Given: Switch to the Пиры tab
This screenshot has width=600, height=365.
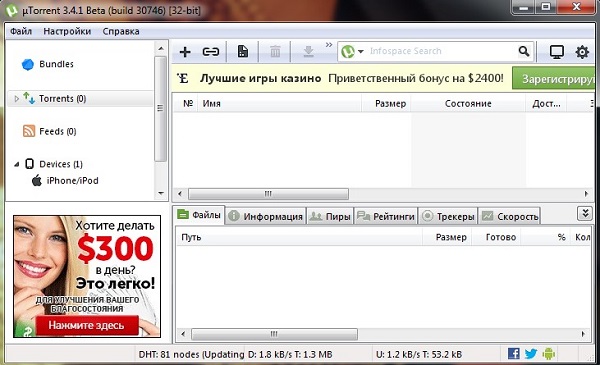Looking at the screenshot, I should (330, 217).
